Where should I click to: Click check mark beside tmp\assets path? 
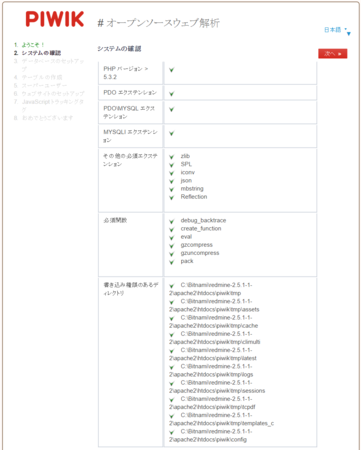[172, 302]
